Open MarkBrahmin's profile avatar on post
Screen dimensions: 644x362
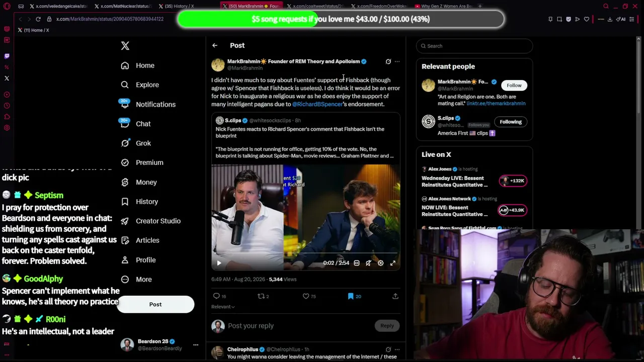(218, 64)
